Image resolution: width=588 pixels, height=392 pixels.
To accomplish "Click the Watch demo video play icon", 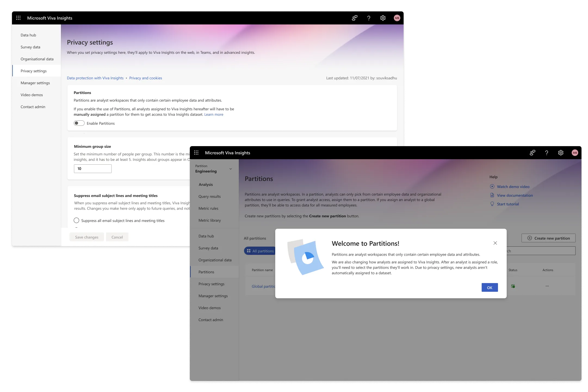I will point(492,186).
